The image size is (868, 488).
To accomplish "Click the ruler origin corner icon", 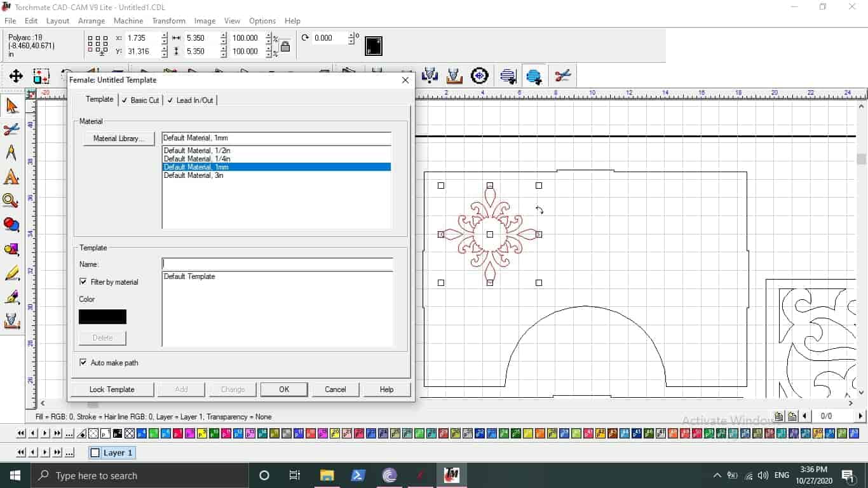I will click(x=31, y=94).
